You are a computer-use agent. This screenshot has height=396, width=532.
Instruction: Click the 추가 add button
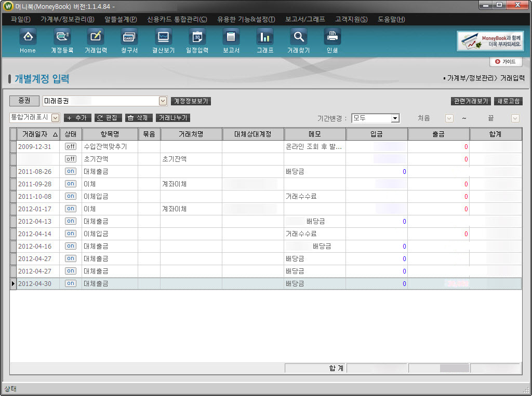tap(77, 118)
